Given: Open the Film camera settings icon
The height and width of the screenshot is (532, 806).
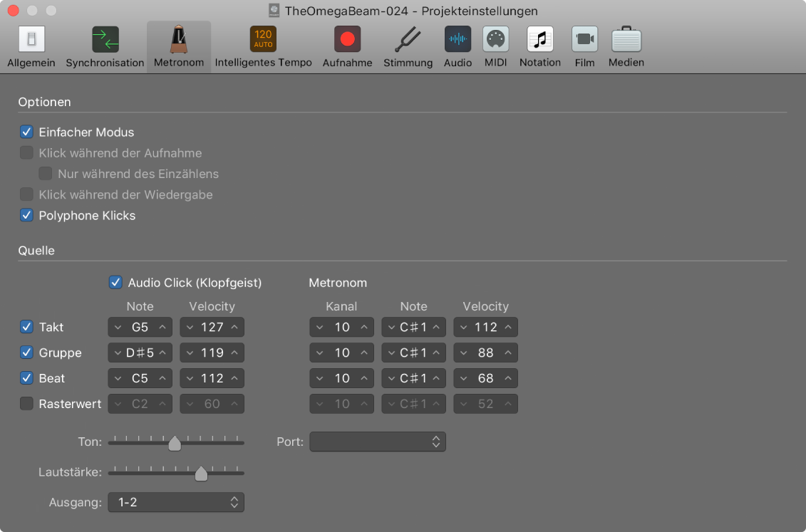Looking at the screenshot, I should 585,39.
